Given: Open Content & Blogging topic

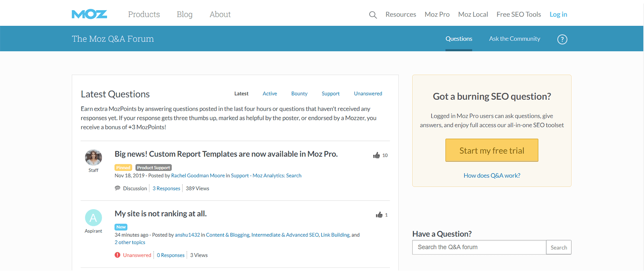Looking at the screenshot, I should (228, 235).
